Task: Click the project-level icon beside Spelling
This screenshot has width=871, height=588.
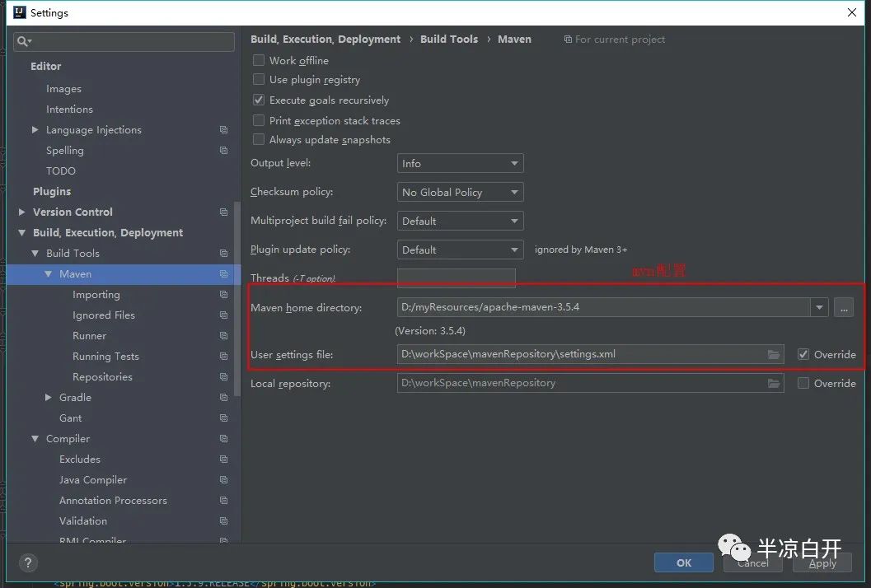Action: pos(223,151)
